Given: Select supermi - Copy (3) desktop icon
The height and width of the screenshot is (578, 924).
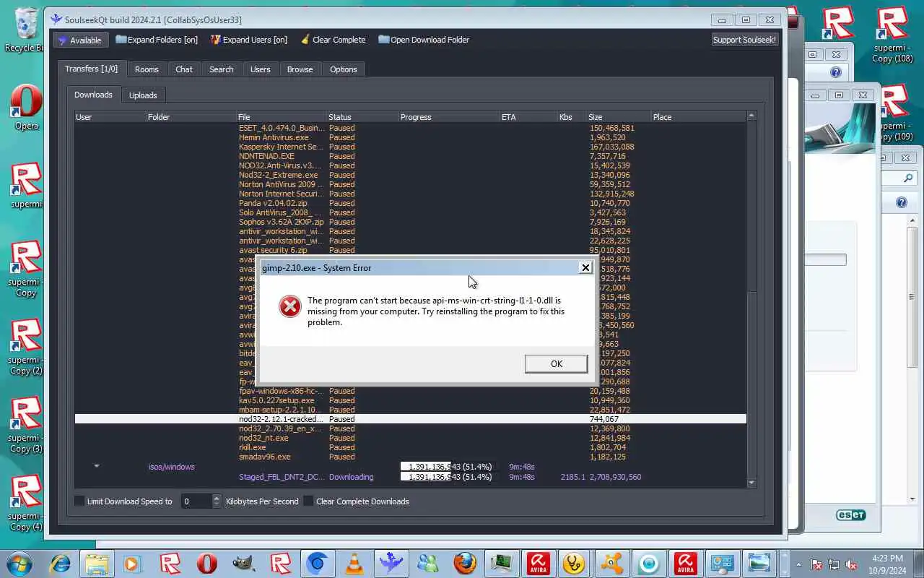Looking at the screenshot, I should 26,425.
